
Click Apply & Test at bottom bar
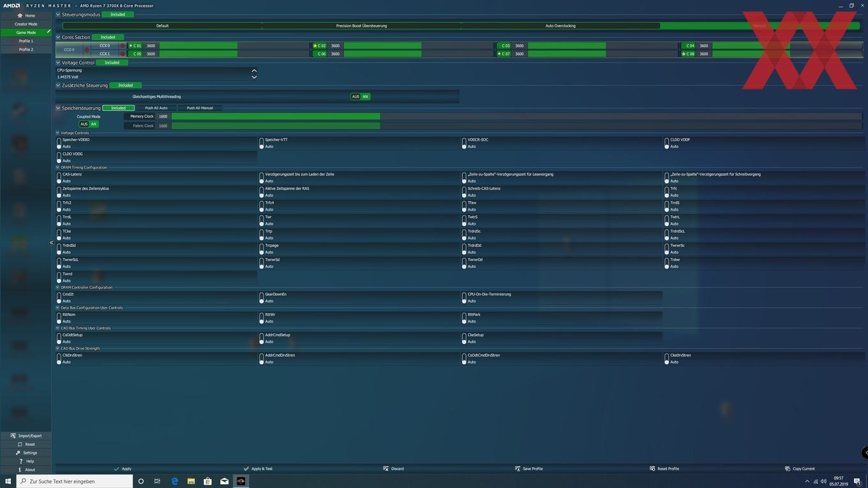pos(258,469)
